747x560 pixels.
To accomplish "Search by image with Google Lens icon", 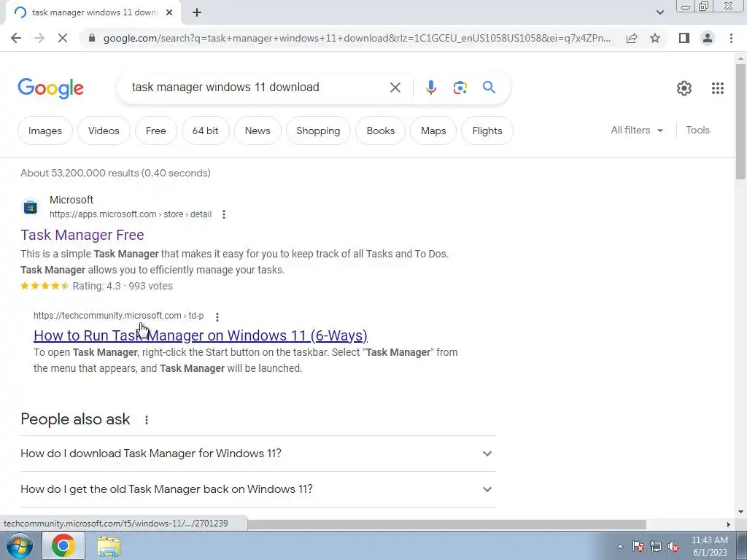I will [460, 87].
